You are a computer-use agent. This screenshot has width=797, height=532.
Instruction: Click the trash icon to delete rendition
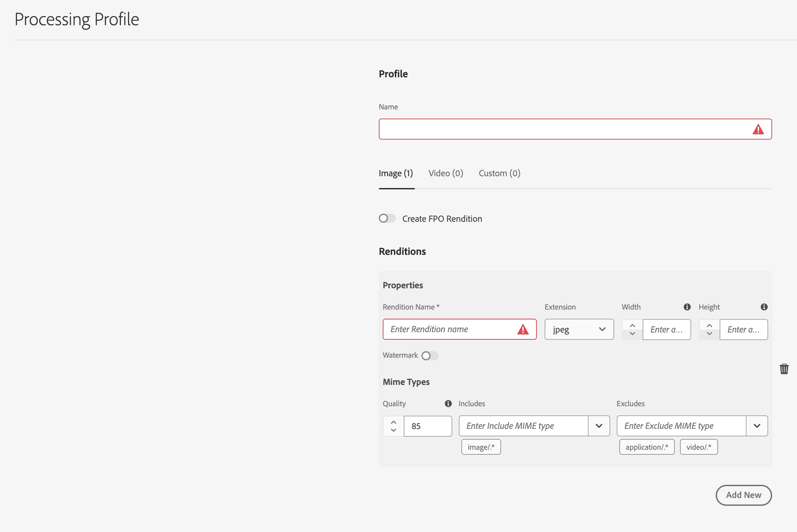pyautogui.click(x=784, y=369)
